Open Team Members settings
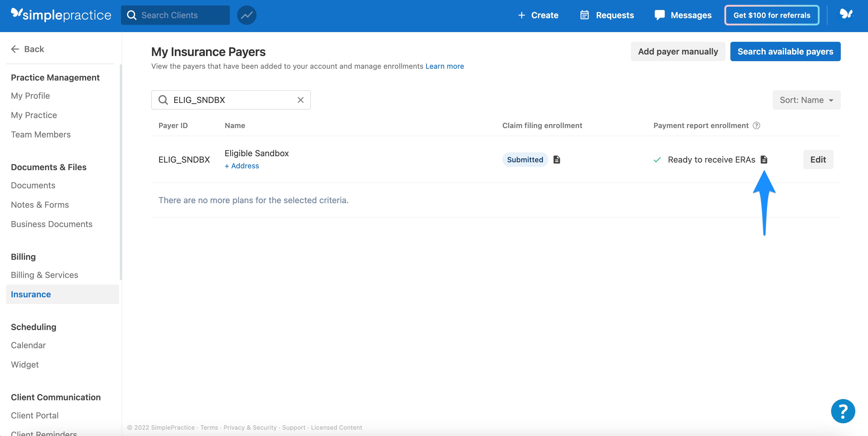868x436 pixels. (41, 135)
